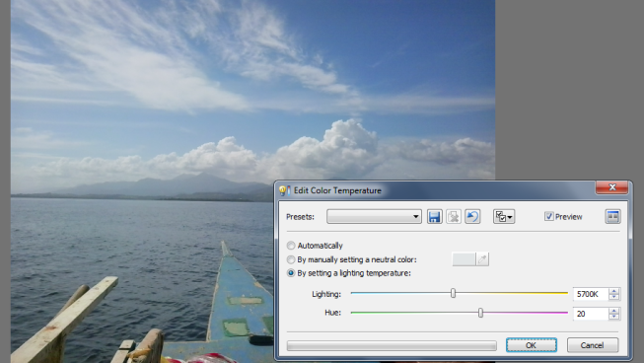The image size is (644, 363).
Task: Save the current preset with the disk icon
Action: coord(435,216)
